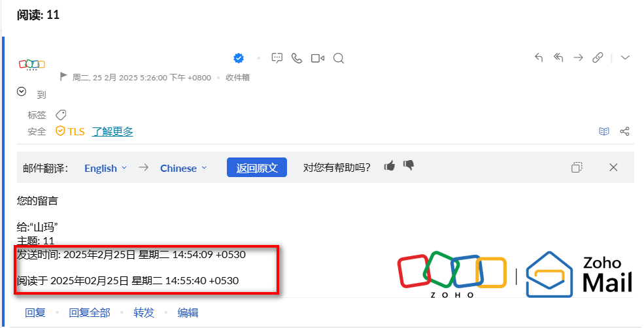Start an audio call with the phone icon
Image resolution: width=644 pixels, height=328 pixels.
(x=297, y=58)
